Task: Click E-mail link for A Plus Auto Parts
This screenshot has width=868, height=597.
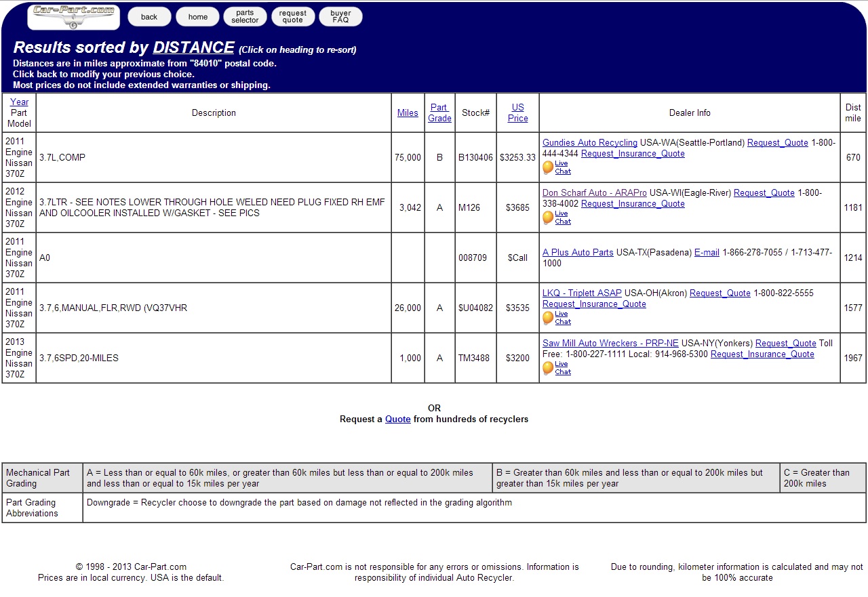Action: coord(707,253)
